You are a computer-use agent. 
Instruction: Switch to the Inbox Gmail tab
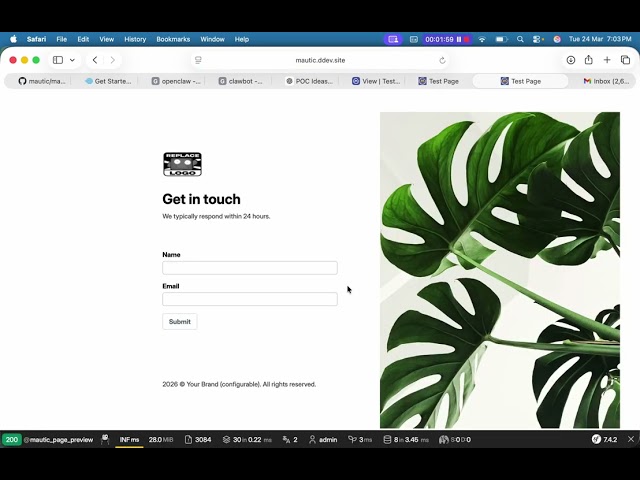[x=607, y=81]
